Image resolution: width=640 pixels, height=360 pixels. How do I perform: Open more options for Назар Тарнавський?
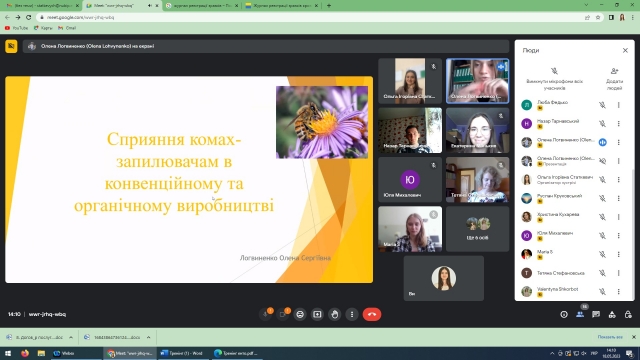coord(618,124)
